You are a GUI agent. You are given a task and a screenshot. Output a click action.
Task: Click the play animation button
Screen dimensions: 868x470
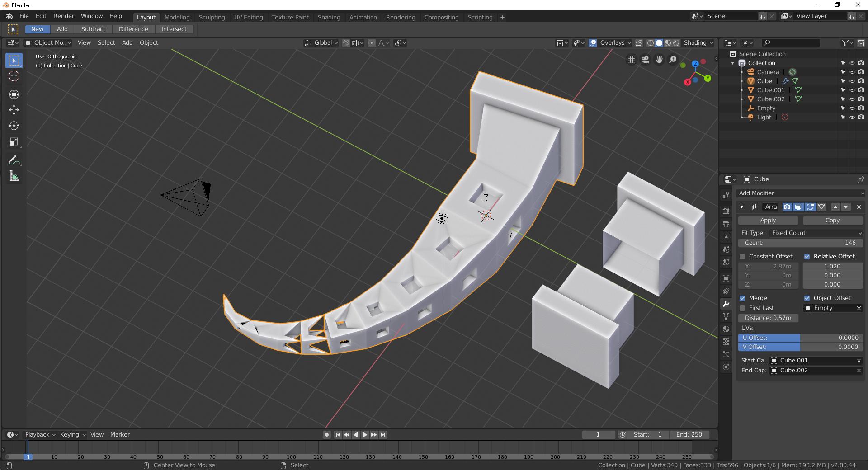(365, 435)
